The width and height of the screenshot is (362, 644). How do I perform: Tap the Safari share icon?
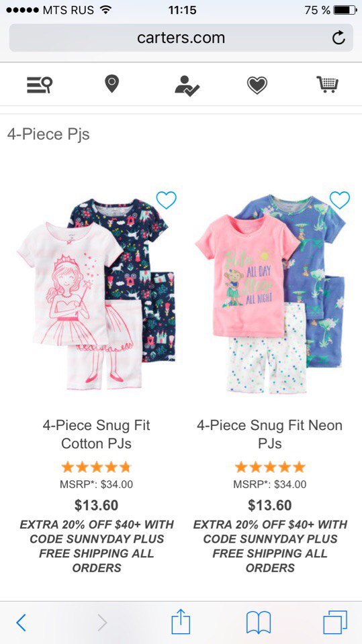pyautogui.click(x=181, y=622)
